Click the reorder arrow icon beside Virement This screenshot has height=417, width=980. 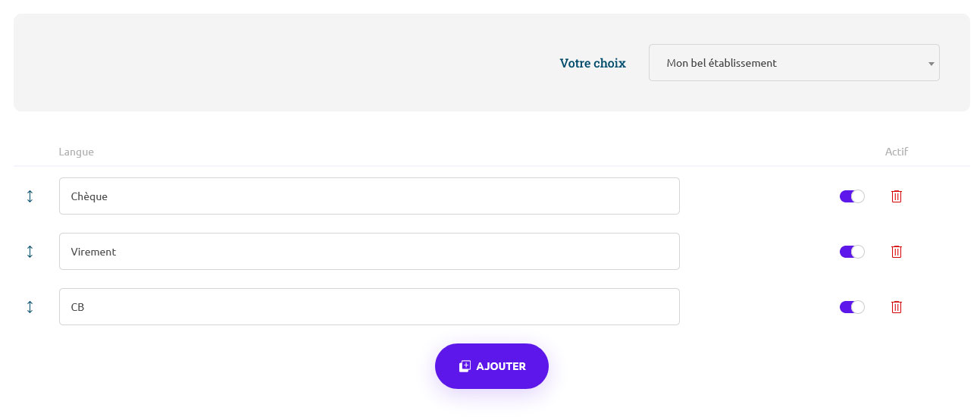click(30, 252)
